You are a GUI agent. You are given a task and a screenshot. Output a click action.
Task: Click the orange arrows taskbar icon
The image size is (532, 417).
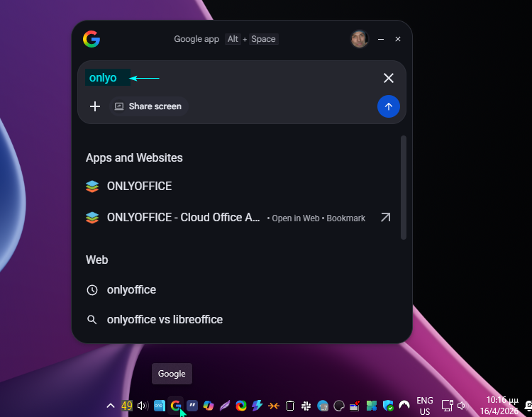[274, 406]
